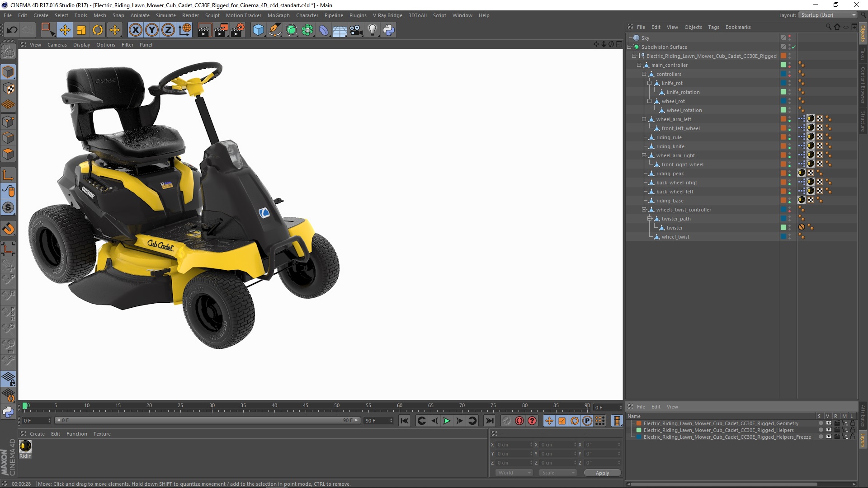Add a light bulb object
Image resolution: width=868 pixels, height=488 pixels.
pos(373,30)
